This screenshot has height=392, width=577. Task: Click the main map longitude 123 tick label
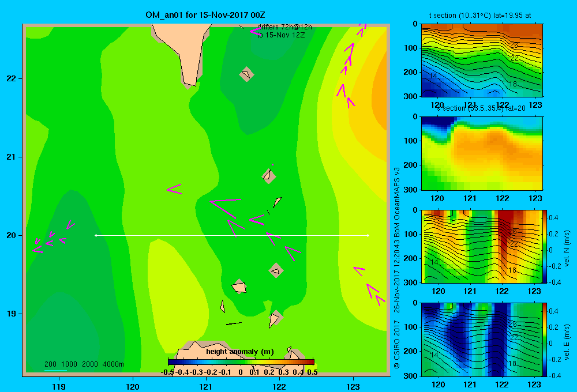(353, 387)
